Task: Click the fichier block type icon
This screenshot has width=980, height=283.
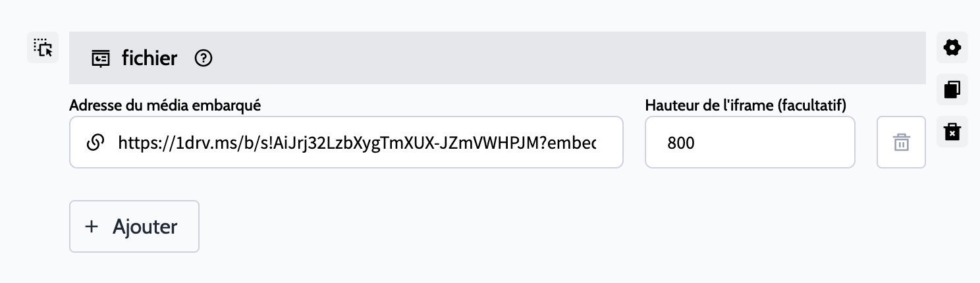Action: pos(100,59)
